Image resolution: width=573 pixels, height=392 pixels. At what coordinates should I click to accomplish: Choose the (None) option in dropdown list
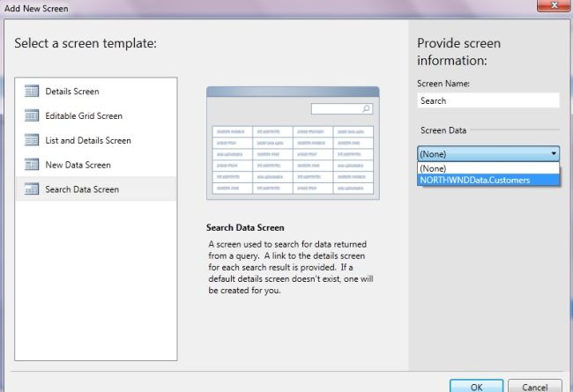click(x=488, y=168)
